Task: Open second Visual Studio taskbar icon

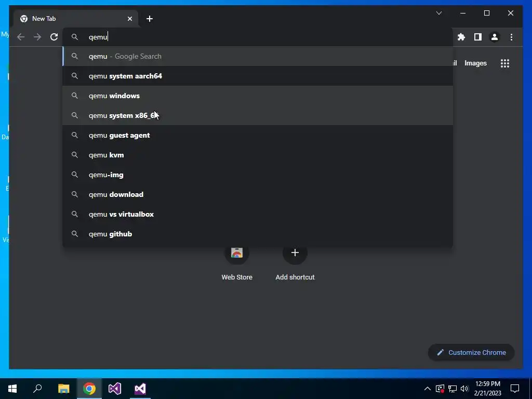Action: click(140, 389)
